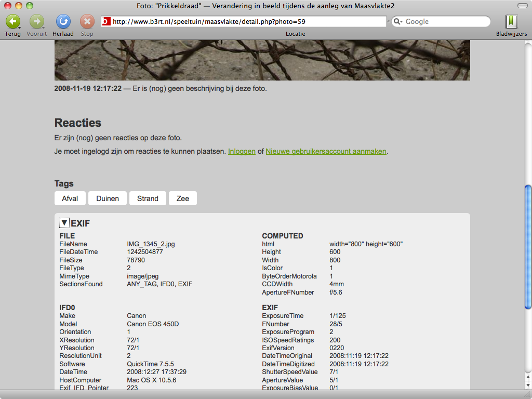Click MimeType value image/jpeg
Screen dimensions: 532x399
(143, 276)
